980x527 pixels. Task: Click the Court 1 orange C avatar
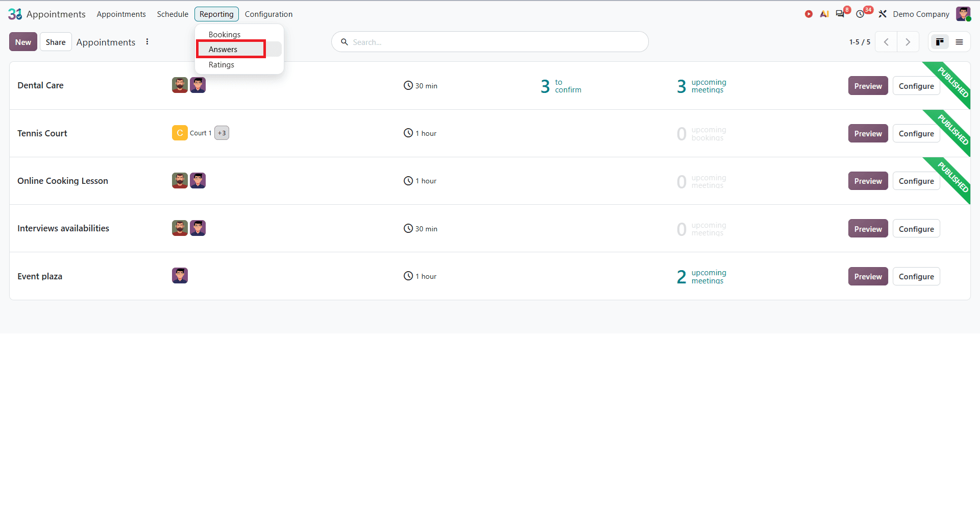(x=180, y=133)
